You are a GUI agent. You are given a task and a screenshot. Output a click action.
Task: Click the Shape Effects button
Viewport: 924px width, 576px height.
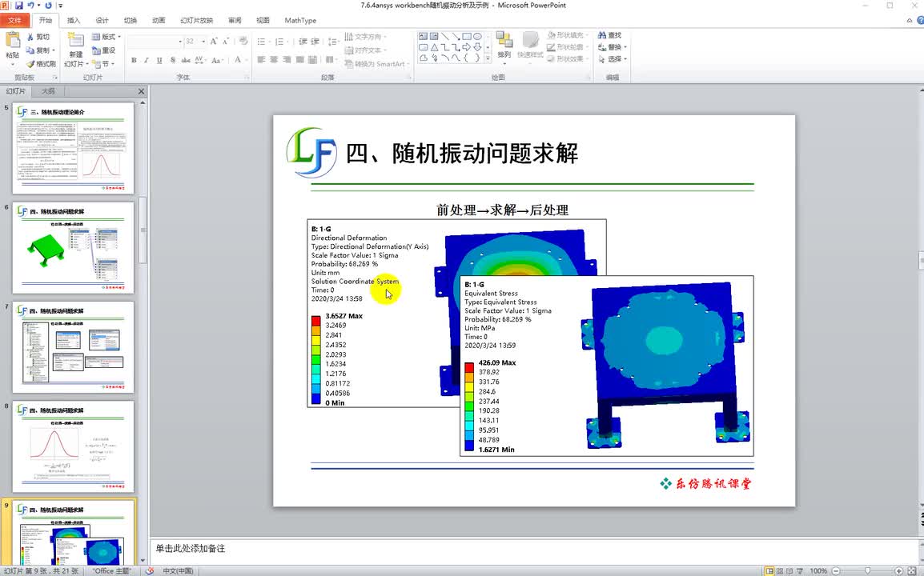(568, 59)
